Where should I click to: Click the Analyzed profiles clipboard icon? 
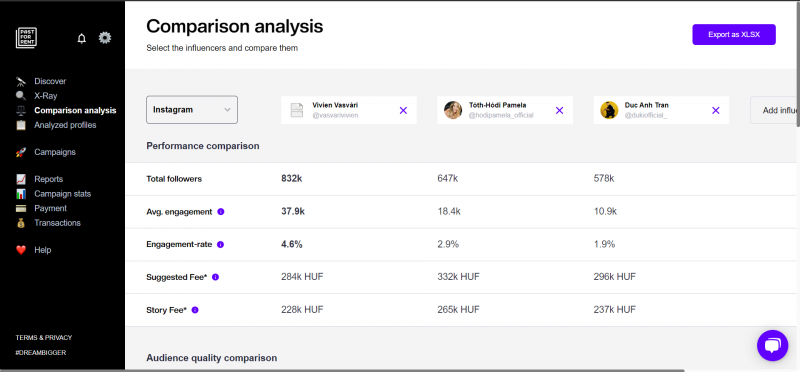21,125
